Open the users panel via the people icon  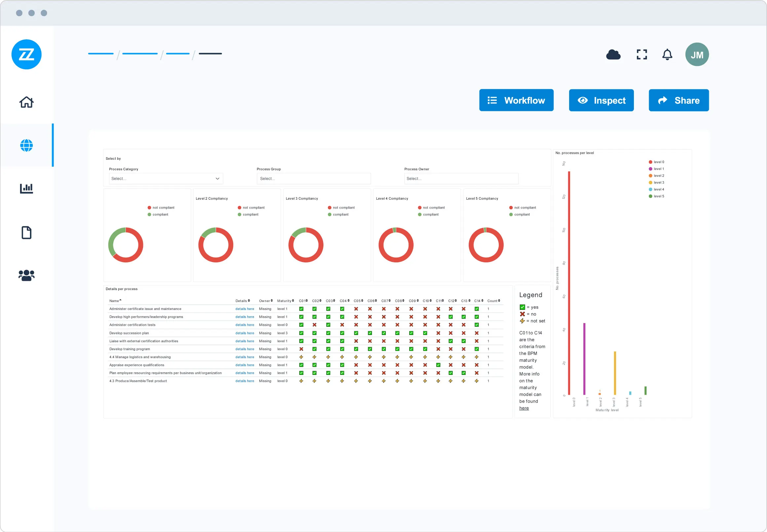[x=26, y=275]
